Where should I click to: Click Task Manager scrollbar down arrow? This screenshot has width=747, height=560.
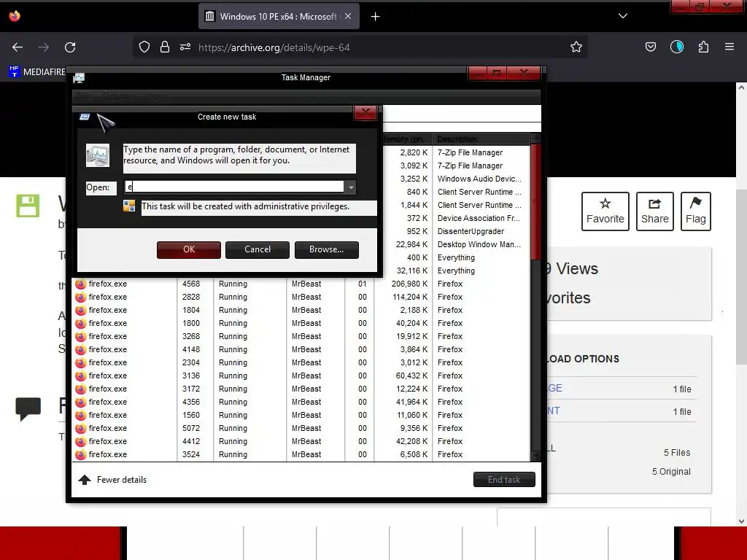click(x=535, y=456)
